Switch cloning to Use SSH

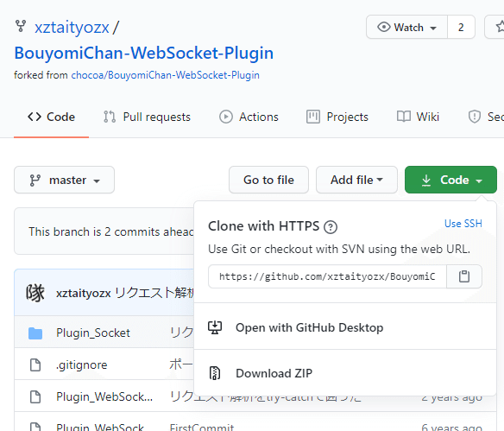(463, 224)
